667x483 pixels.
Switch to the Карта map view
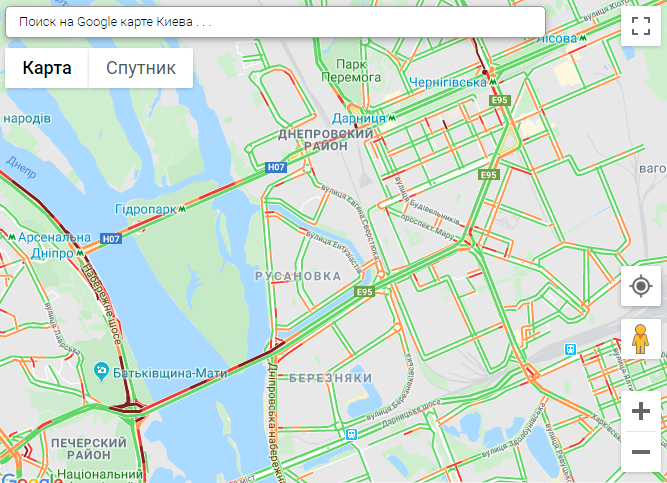(x=47, y=68)
